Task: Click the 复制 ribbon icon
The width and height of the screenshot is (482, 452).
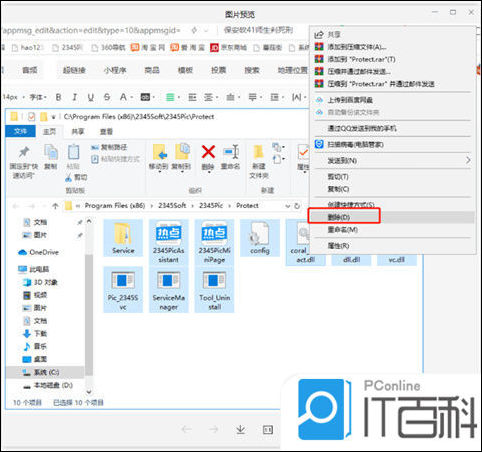Action: coord(51,152)
